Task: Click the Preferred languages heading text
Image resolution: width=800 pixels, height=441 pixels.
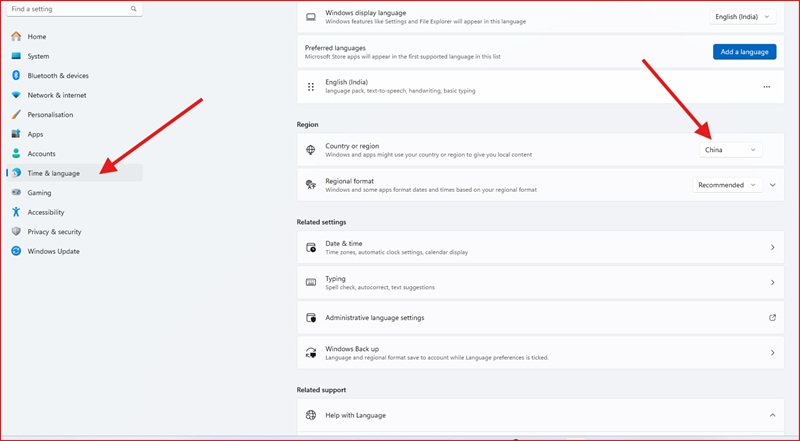Action: tap(335, 47)
